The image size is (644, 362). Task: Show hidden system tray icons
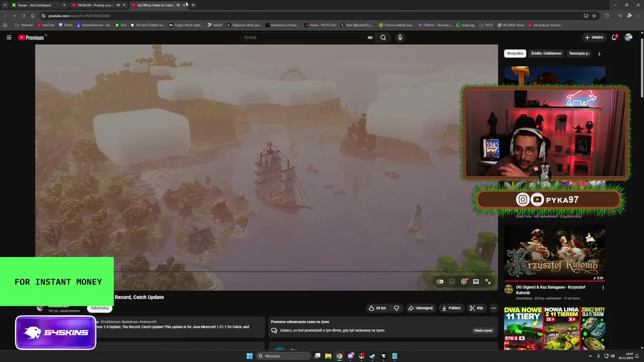(590, 356)
